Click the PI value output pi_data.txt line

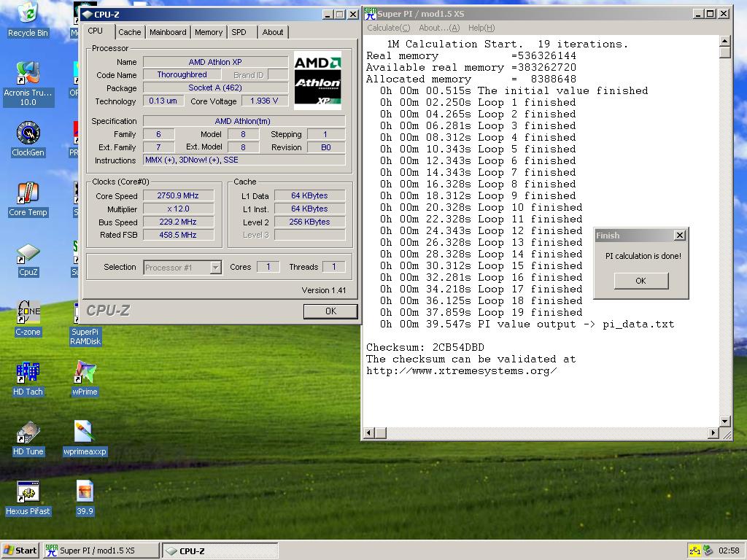click(x=527, y=324)
